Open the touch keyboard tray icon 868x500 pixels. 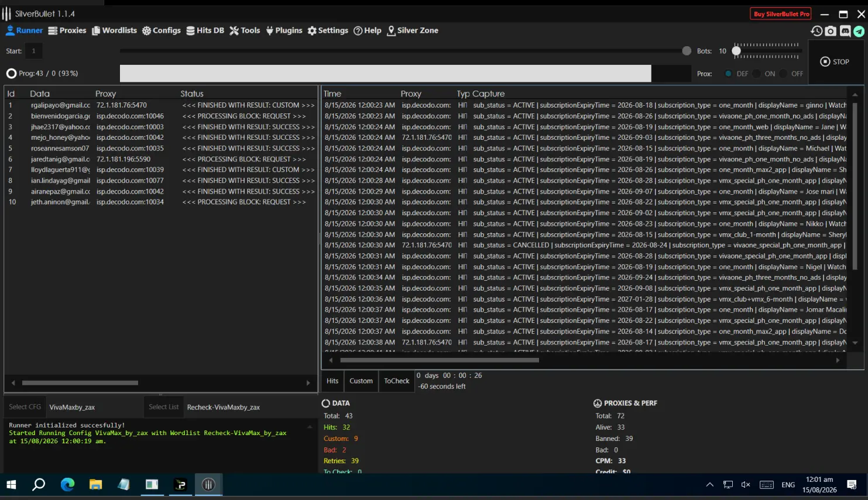pyautogui.click(x=766, y=485)
